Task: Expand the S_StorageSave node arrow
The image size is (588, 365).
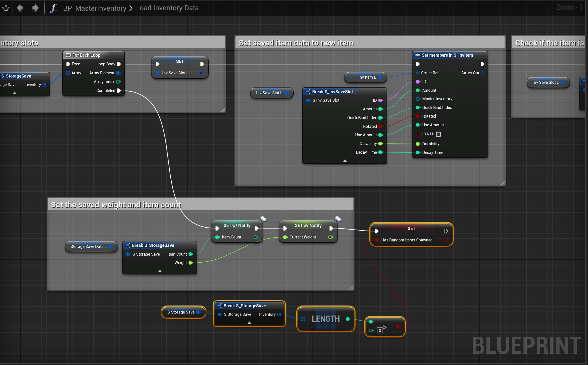Action: [x=15, y=93]
